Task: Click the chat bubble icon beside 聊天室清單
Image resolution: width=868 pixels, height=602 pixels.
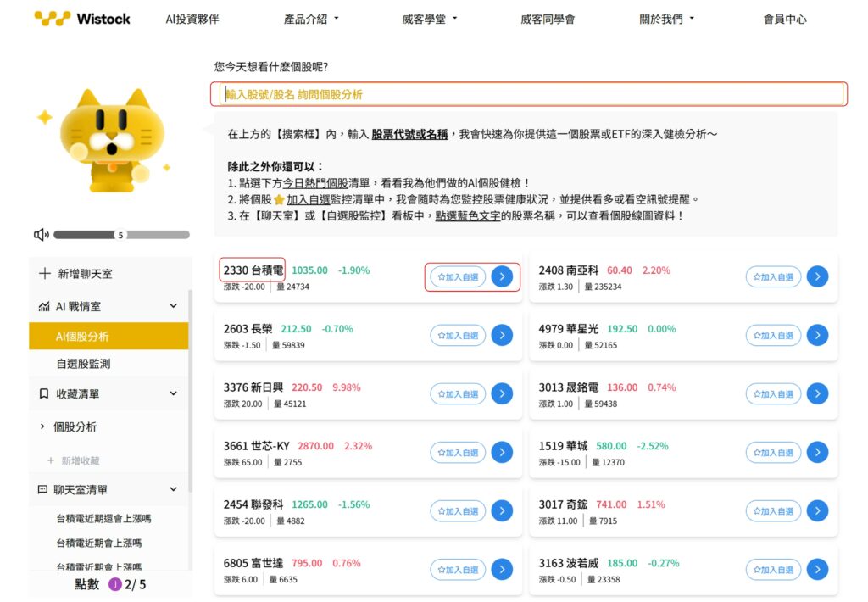Action: click(41, 488)
